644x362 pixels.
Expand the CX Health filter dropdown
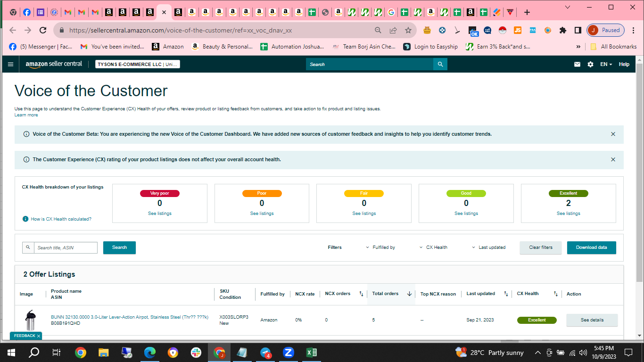(x=433, y=247)
